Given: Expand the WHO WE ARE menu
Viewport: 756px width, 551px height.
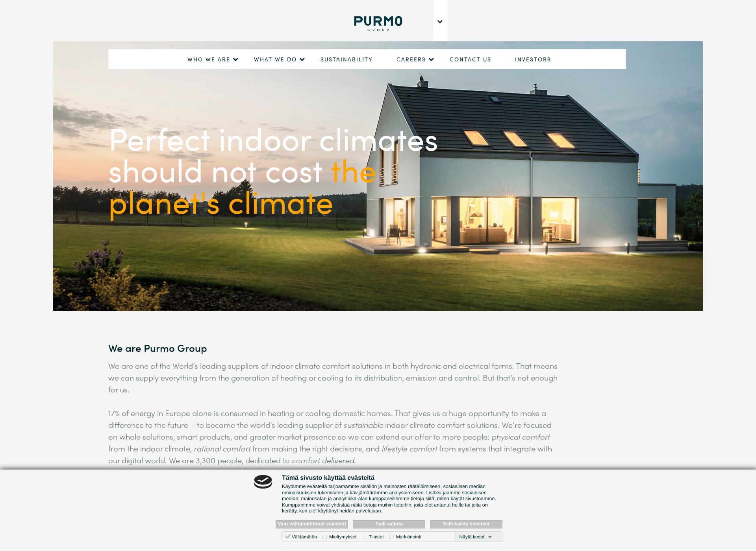Looking at the screenshot, I should [213, 59].
